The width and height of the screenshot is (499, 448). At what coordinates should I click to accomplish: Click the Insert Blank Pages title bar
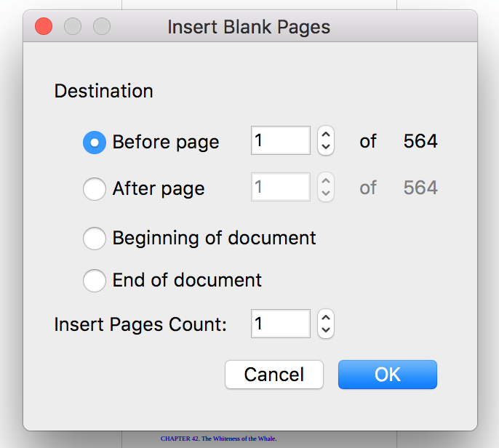249,26
